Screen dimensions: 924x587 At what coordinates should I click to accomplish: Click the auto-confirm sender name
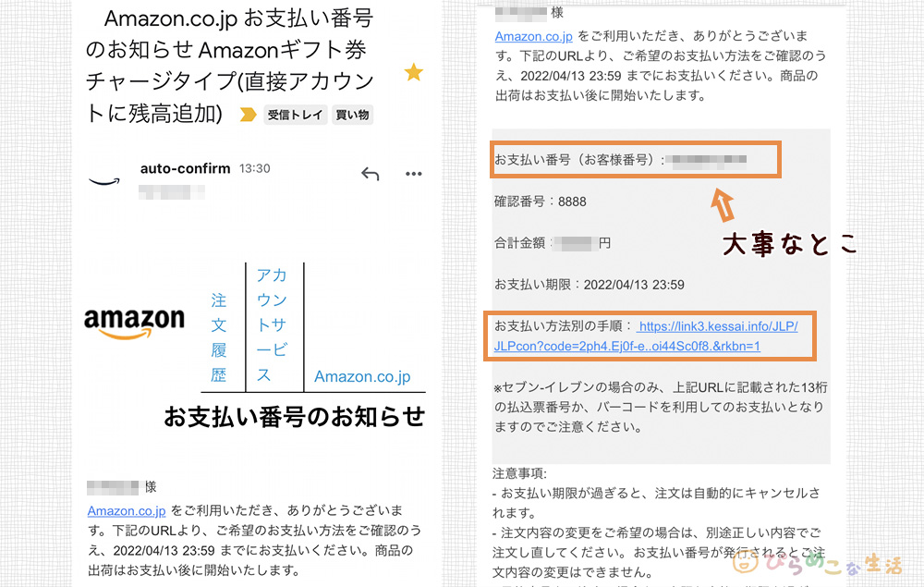coord(185,168)
